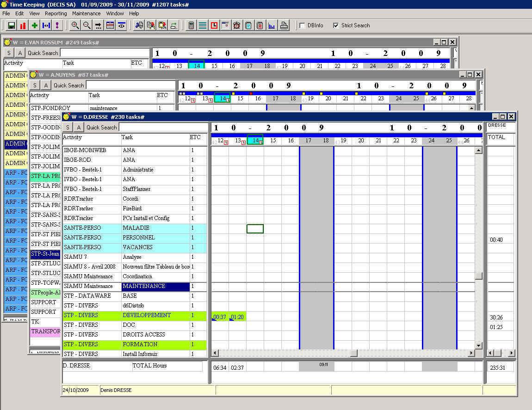Open the Maintenance menu
Image resolution: width=532 pixels, height=410 pixels.
86,13
